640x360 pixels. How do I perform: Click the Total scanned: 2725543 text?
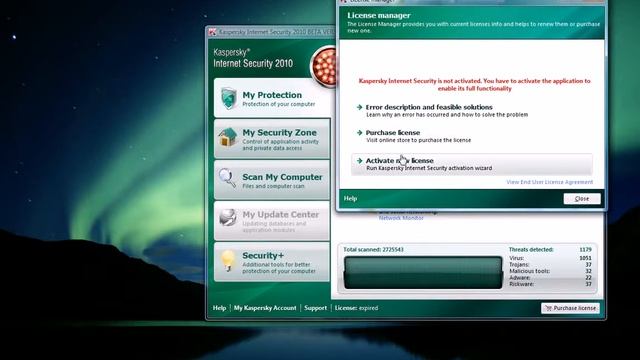tap(373, 249)
